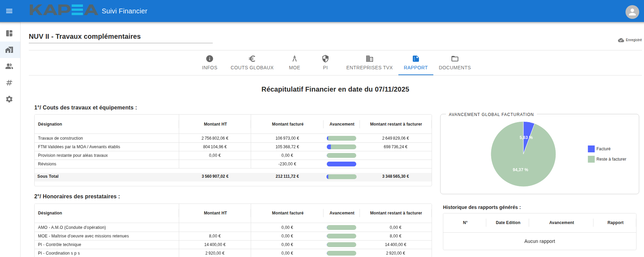Select the AMO - A.M.O row

233,227
